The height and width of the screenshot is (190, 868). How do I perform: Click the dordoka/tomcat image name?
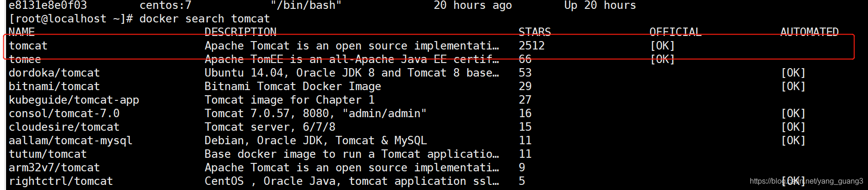(x=54, y=73)
